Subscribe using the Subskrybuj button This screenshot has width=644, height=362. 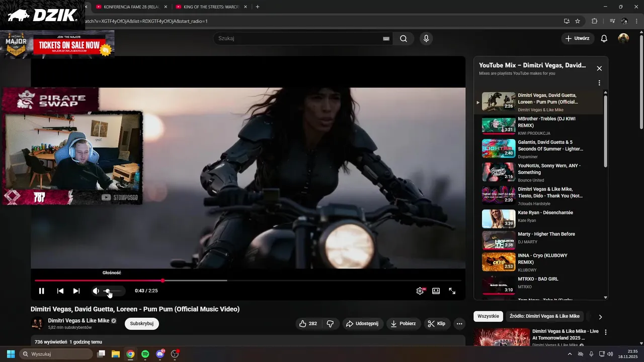(x=142, y=323)
